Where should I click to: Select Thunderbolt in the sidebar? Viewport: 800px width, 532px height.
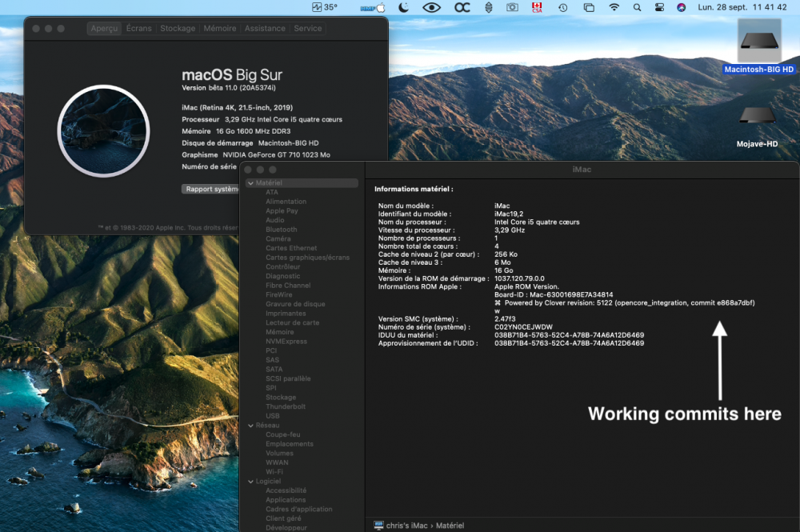[286, 406]
